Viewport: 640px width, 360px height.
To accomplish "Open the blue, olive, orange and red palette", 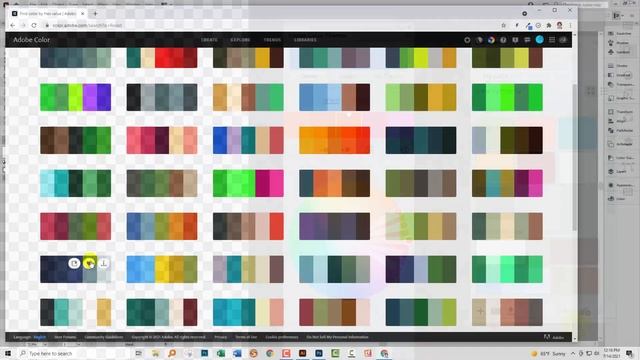I will pos(162,226).
